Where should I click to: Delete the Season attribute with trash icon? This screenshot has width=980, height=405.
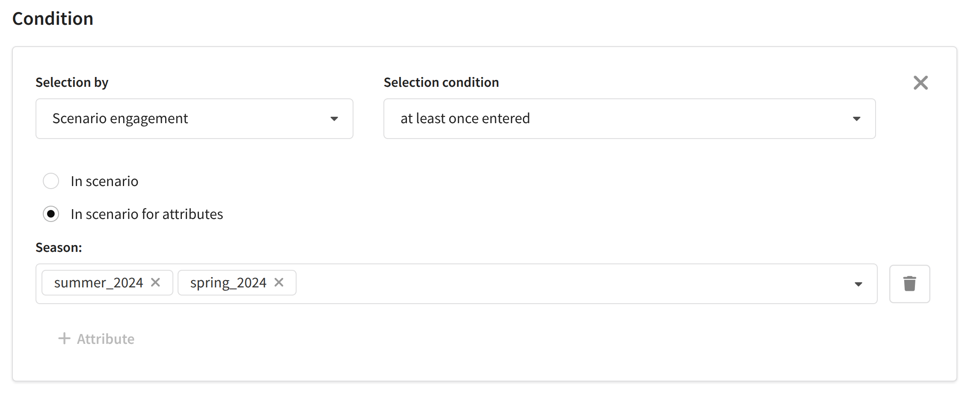click(909, 284)
